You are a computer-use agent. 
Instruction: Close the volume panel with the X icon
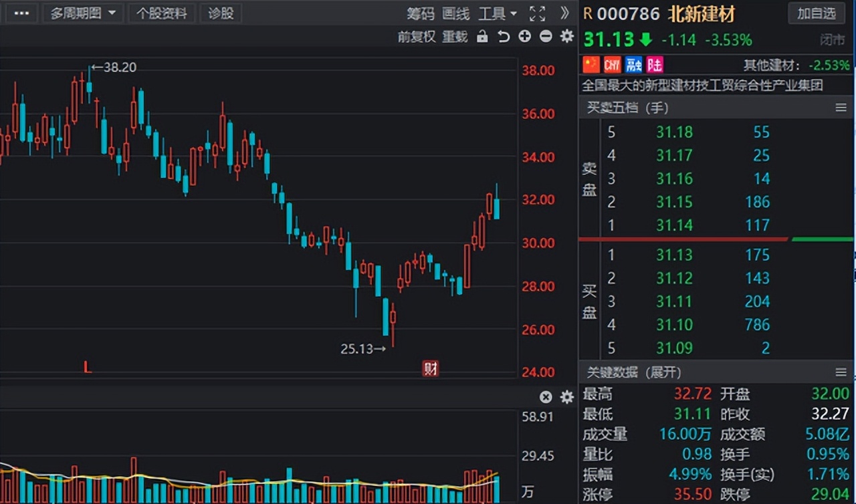coord(546,396)
